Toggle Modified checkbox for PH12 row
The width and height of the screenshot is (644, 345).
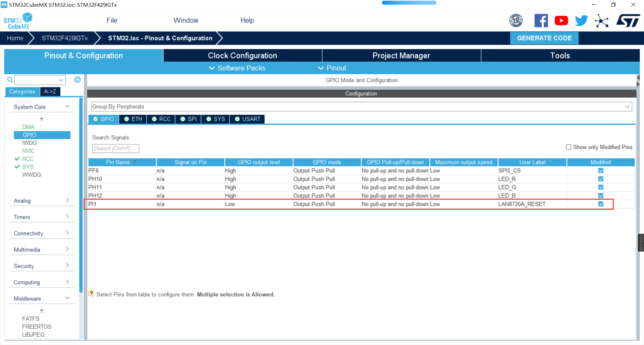[601, 196]
